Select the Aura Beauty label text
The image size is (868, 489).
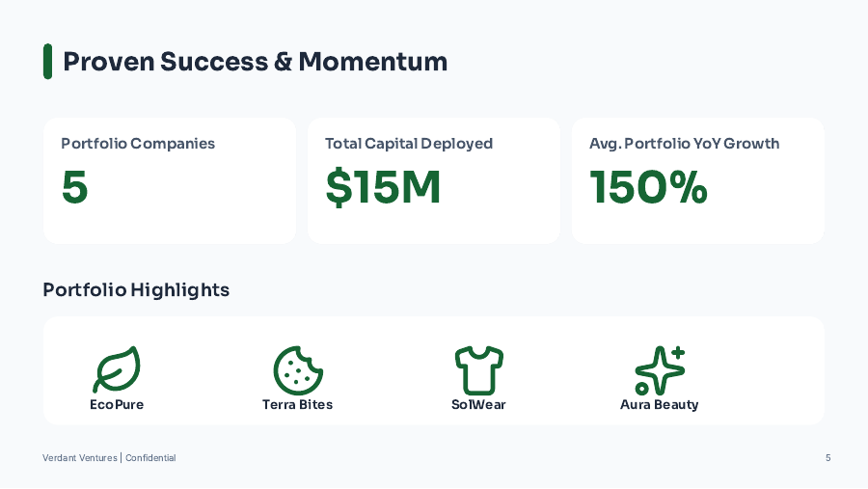[x=659, y=405]
